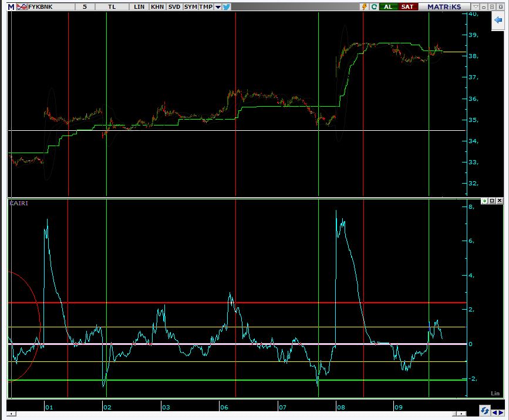Image resolution: width=509 pixels, height=420 pixels.
Task: Share chart via Twitter bird icon
Action: click(226, 6)
